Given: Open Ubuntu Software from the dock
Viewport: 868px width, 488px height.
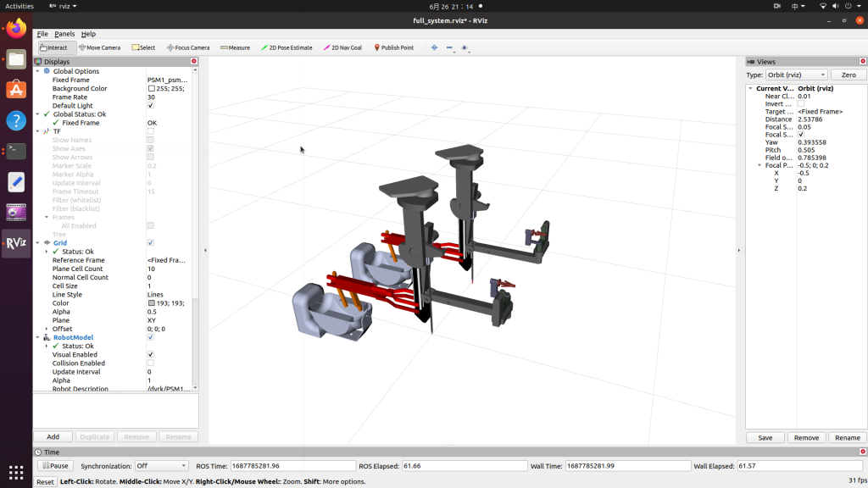Looking at the screenshot, I should click(16, 90).
